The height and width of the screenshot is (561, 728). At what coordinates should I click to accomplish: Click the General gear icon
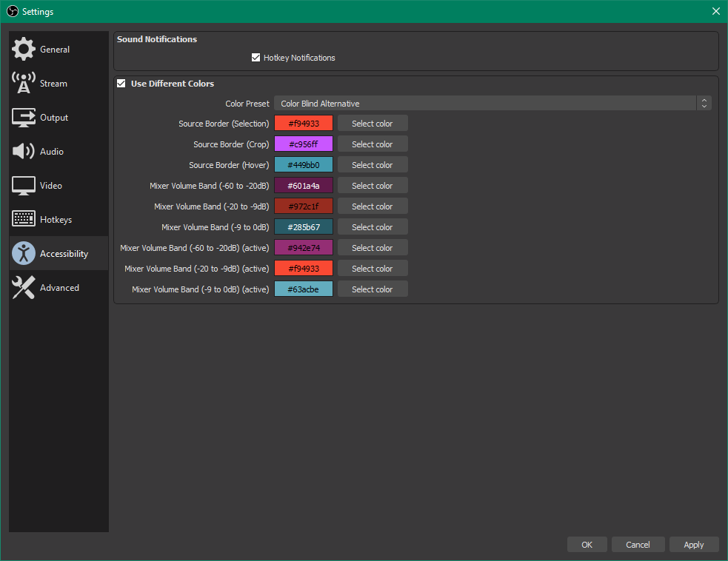[x=23, y=49]
